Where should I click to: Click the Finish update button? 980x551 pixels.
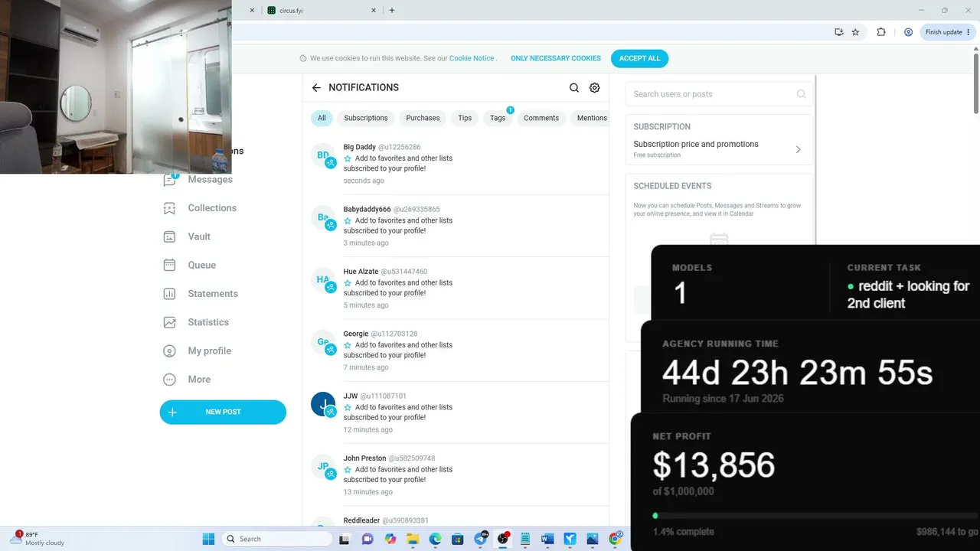(x=948, y=32)
